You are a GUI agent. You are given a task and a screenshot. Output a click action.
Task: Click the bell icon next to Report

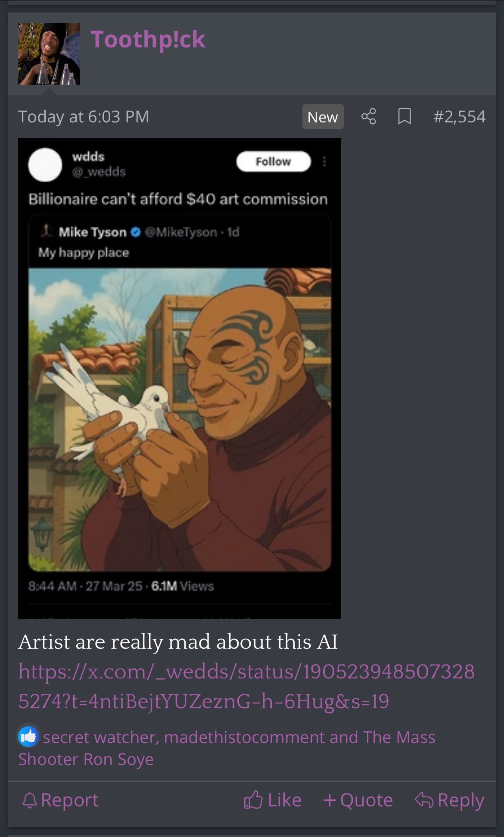point(29,800)
